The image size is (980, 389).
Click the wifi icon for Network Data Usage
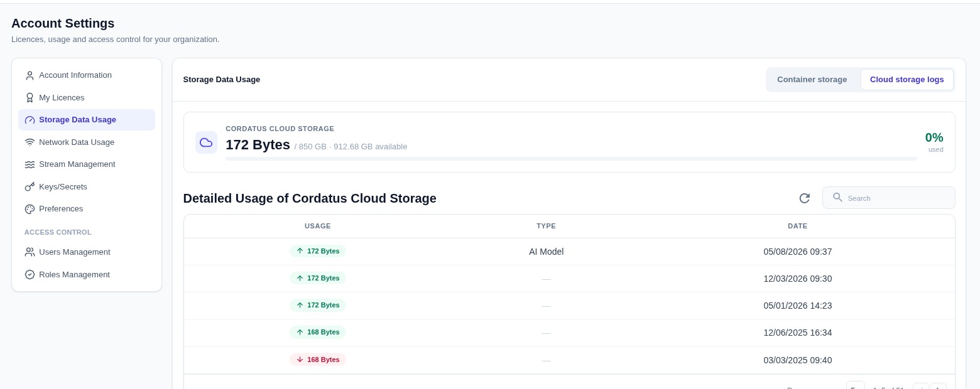click(x=30, y=142)
